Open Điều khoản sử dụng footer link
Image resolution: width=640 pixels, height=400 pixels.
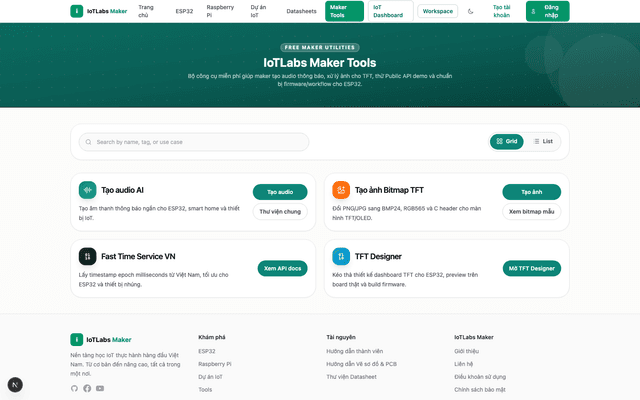(480, 377)
